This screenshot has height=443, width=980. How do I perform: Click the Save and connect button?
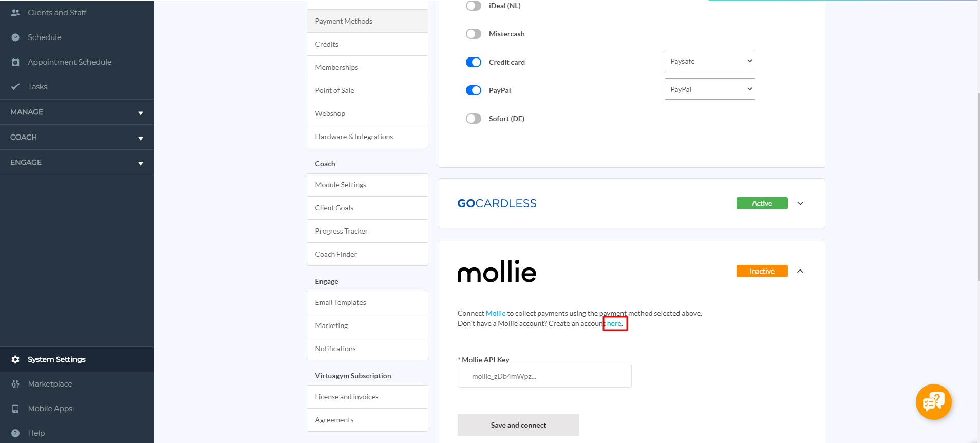(x=518, y=425)
